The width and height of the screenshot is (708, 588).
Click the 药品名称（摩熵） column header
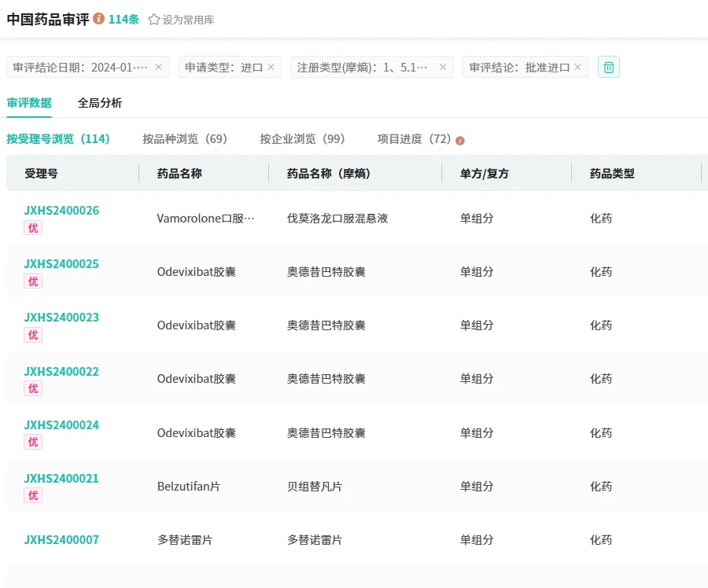click(328, 174)
